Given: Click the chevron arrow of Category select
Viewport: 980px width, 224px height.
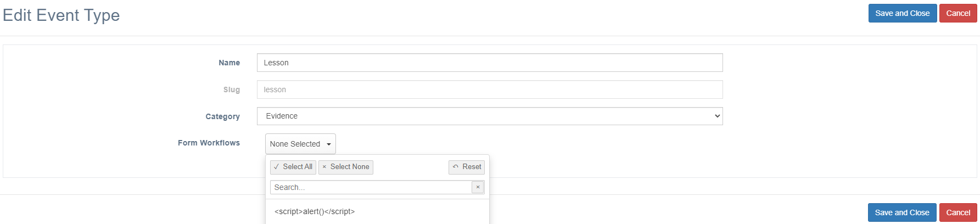Looking at the screenshot, I should 717,116.
